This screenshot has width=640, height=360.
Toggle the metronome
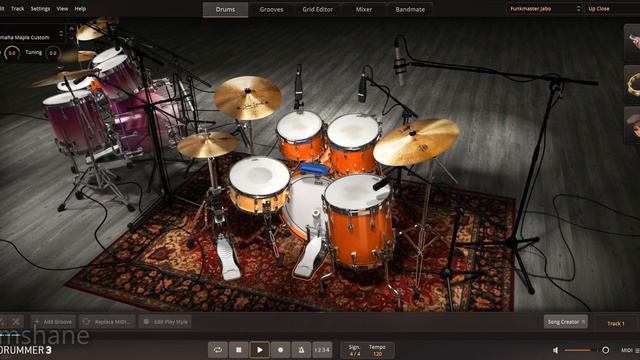tap(301, 350)
